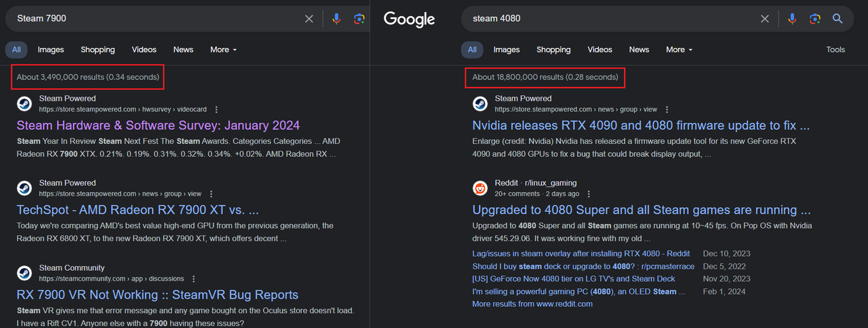868x328 pixels.
Task: Click the 'Feb 1, 2024' date
Action: tap(724, 291)
